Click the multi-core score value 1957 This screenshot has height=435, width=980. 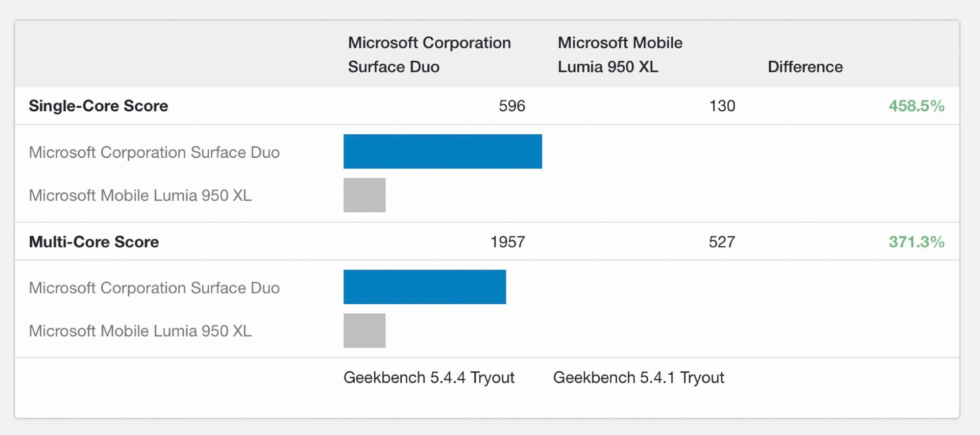pos(507,241)
